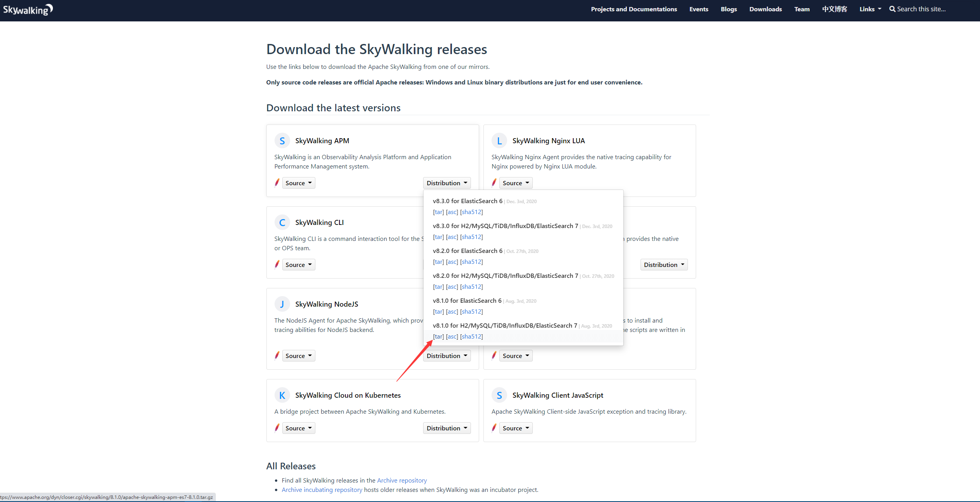Open the Blogs page
The width and height of the screenshot is (980, 502).
pyautogui.click(x=729, y=9)
